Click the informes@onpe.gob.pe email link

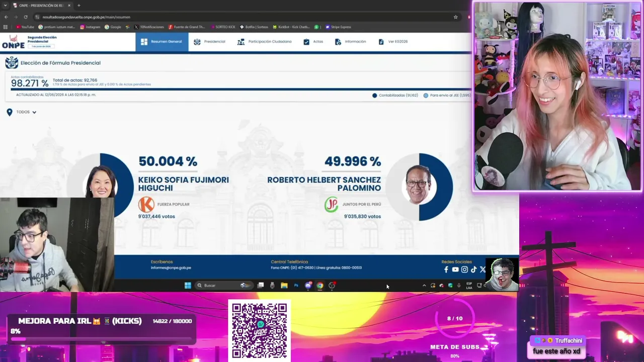tap(171, 267)
